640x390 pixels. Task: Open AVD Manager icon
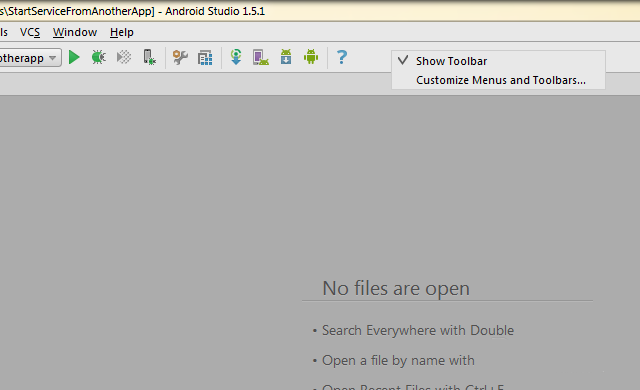coord(261,57)
